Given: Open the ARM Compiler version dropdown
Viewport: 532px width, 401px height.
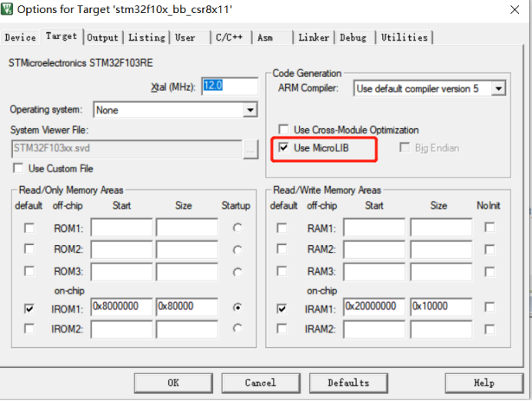Looking at the screenshot, I should tap(498, 89).
